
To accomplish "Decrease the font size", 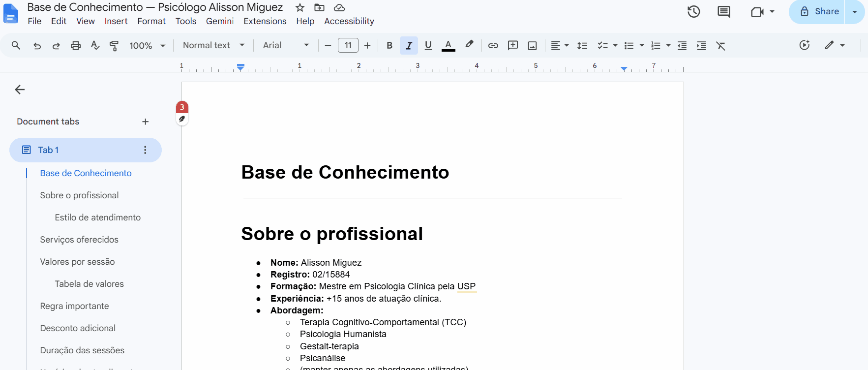I will point(328,45).
